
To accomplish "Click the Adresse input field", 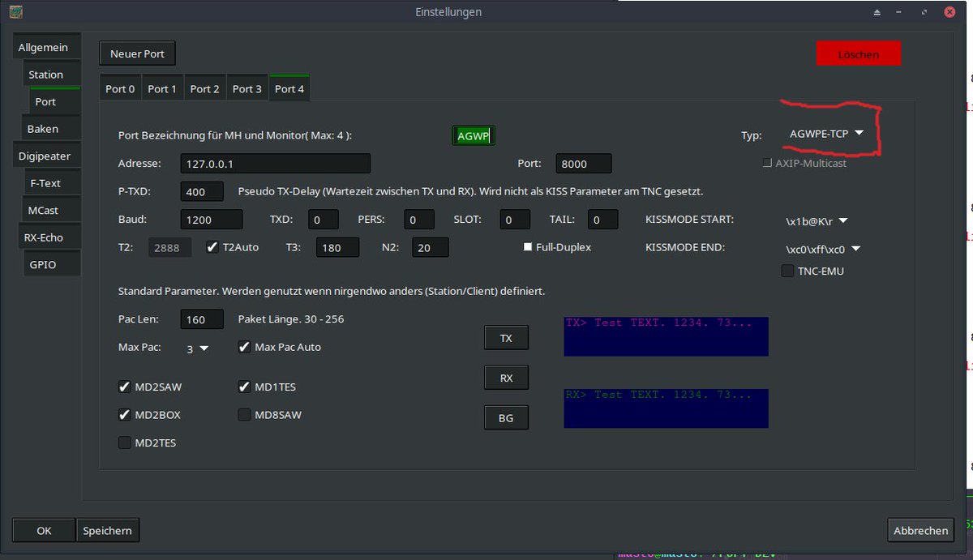I will (x=275, y=163).
